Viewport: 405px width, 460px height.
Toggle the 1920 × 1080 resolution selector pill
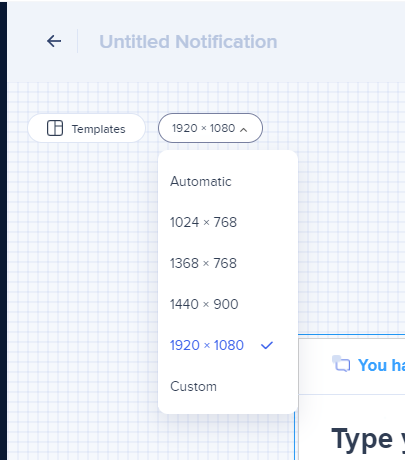[210, 128]
